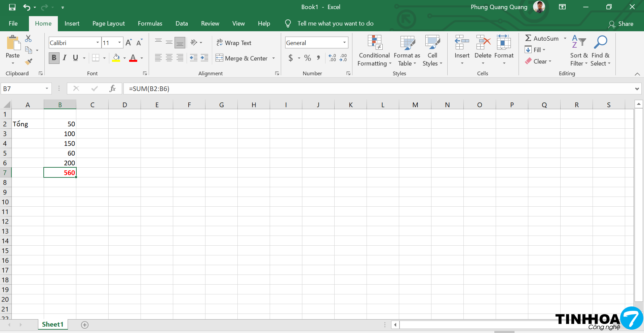Click the Percent Style icon
Image resolution: width=644 pixels, height=333 pixels.
point(307,58)
